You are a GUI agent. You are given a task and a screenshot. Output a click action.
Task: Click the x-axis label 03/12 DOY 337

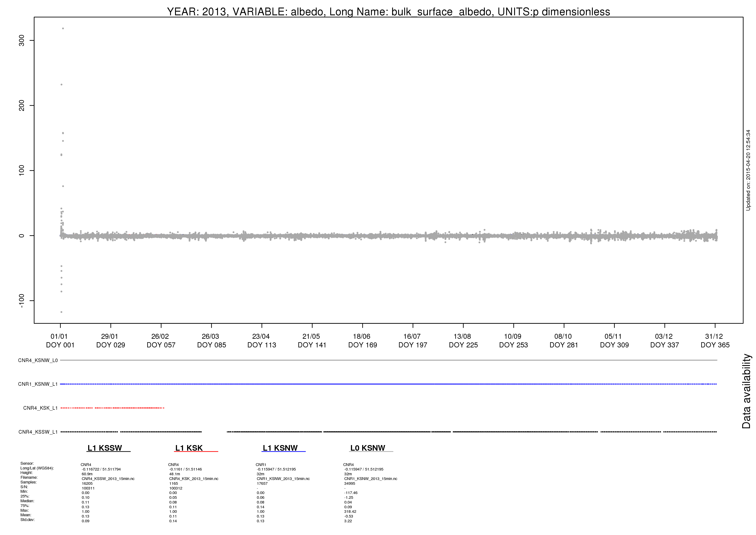[664, 340]
